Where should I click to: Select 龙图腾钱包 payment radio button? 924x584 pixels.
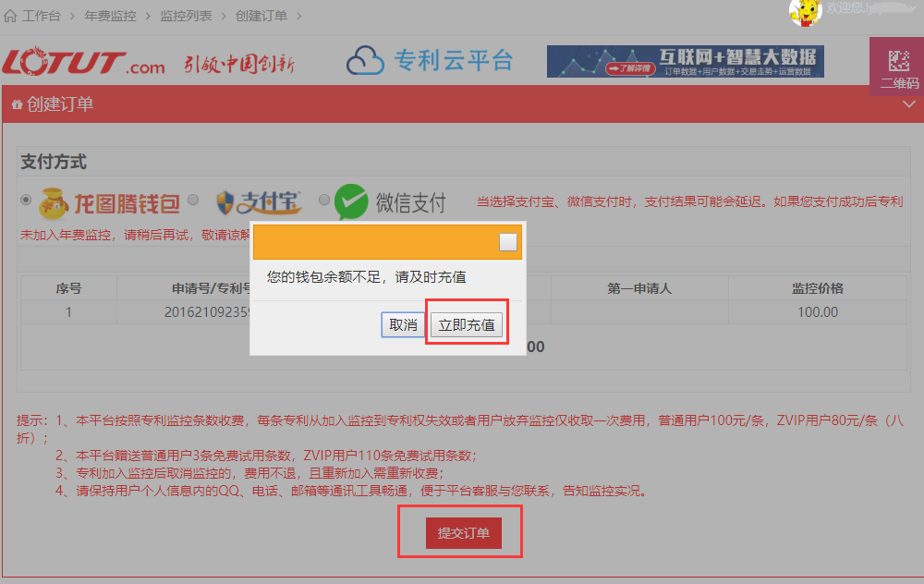coord(26,200)
